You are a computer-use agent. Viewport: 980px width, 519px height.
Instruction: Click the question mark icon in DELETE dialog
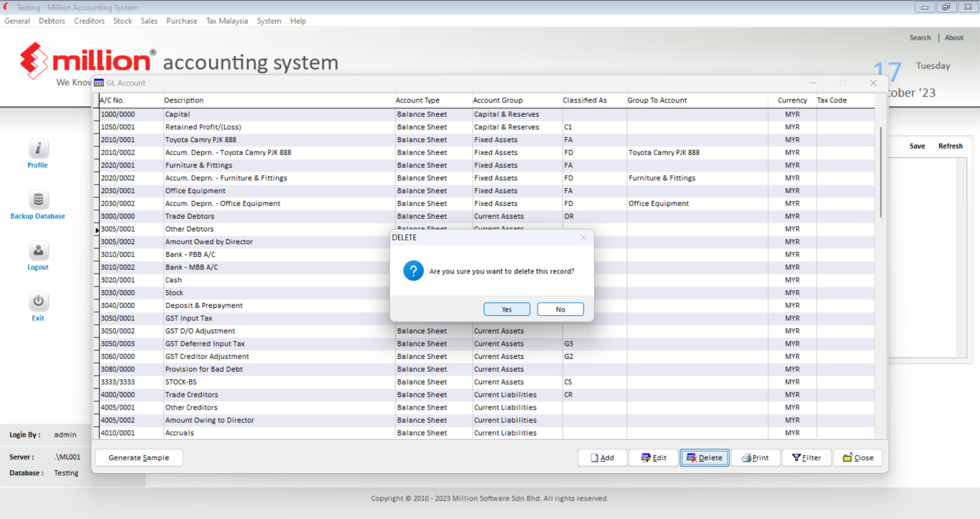tap(413, 271)
